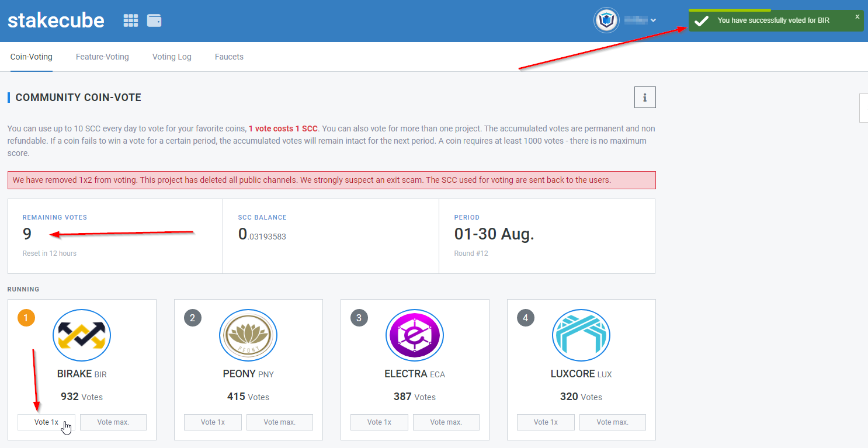Click the BIRAKE coin logo
Screen dimensions: 868x448
pyautogui.click(x=82, y=335)
